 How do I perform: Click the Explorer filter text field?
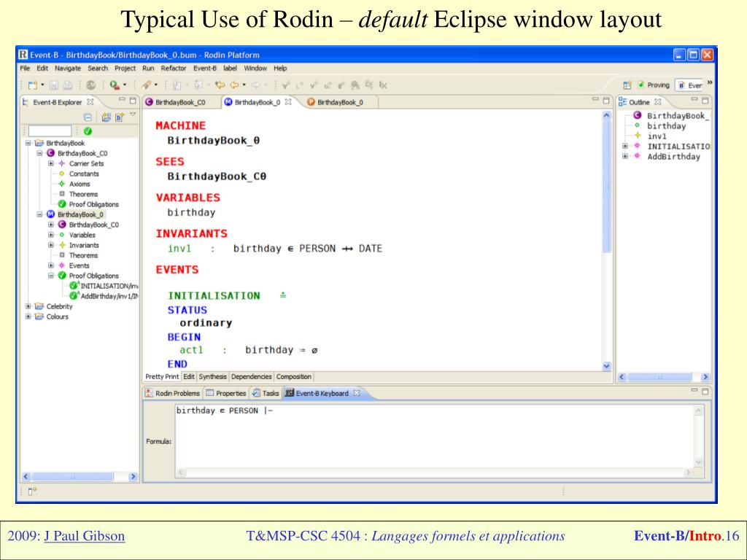[x=50, y=131]
